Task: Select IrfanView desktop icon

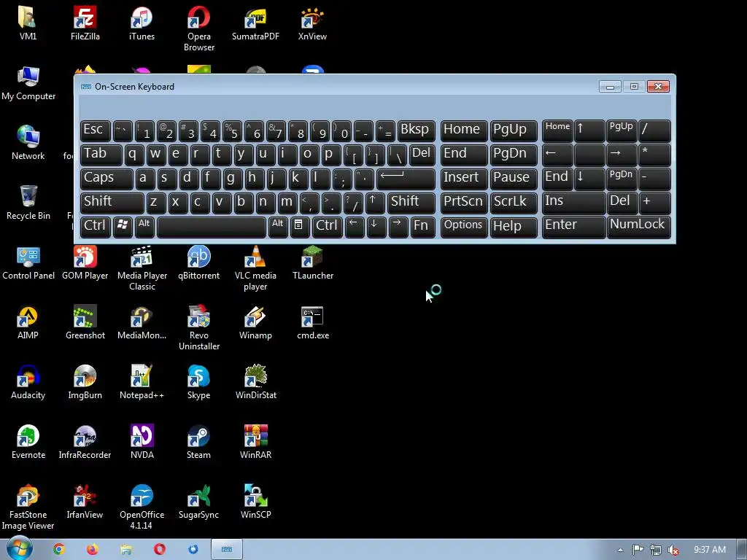Action: point(85,502)
